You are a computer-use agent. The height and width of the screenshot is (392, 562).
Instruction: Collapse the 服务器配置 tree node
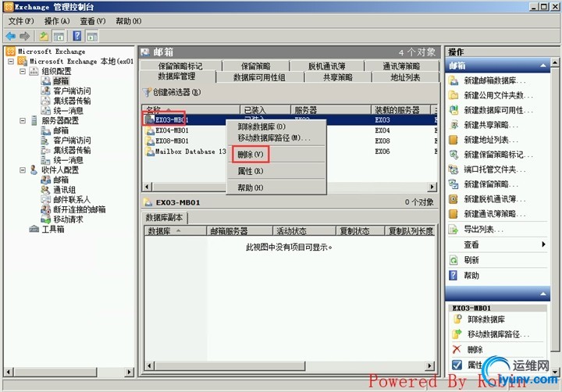coord(23,120)
